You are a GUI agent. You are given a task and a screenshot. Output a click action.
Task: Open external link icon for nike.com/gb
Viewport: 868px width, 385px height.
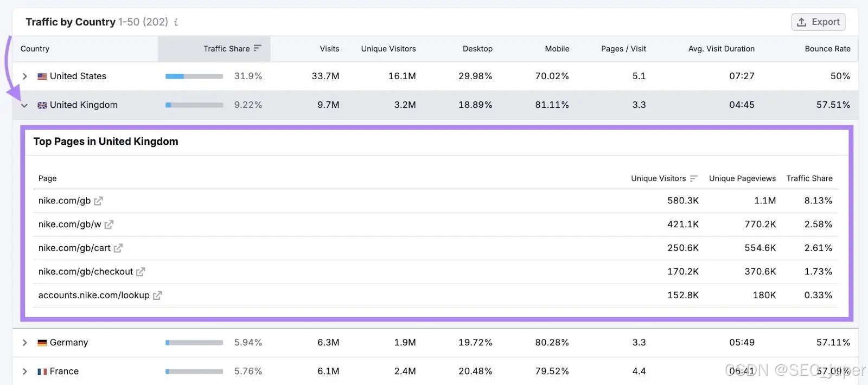(x=98, y=201)
